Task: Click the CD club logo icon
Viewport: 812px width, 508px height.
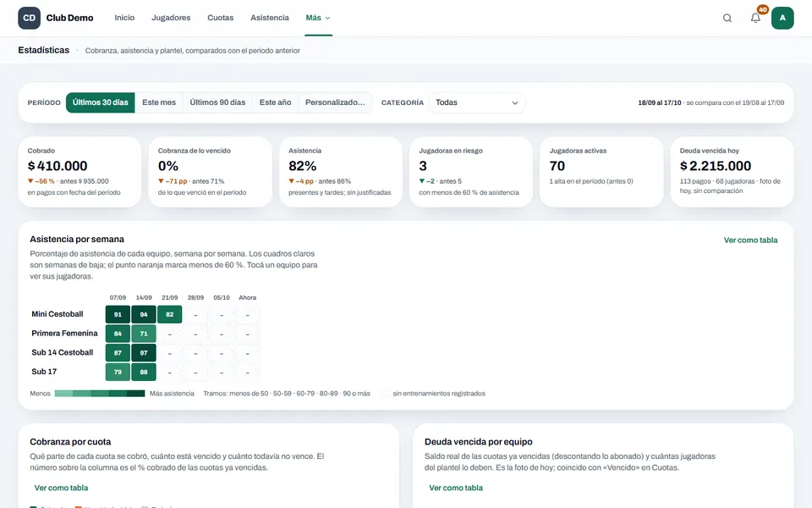Action: tap(29, 18)
